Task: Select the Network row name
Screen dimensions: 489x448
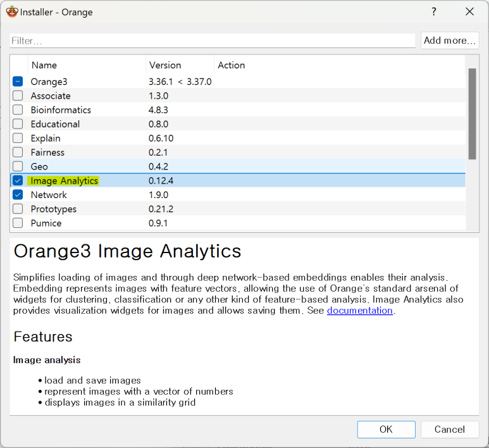Action: coord(49,195)
